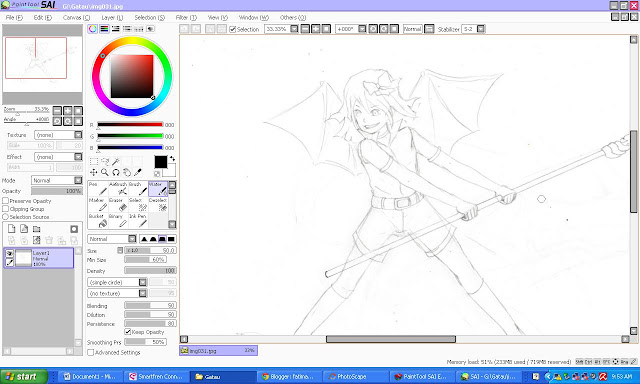640x384 pixels.
Task: Open the simple circle brush shape dropdown
Action: 142,282
